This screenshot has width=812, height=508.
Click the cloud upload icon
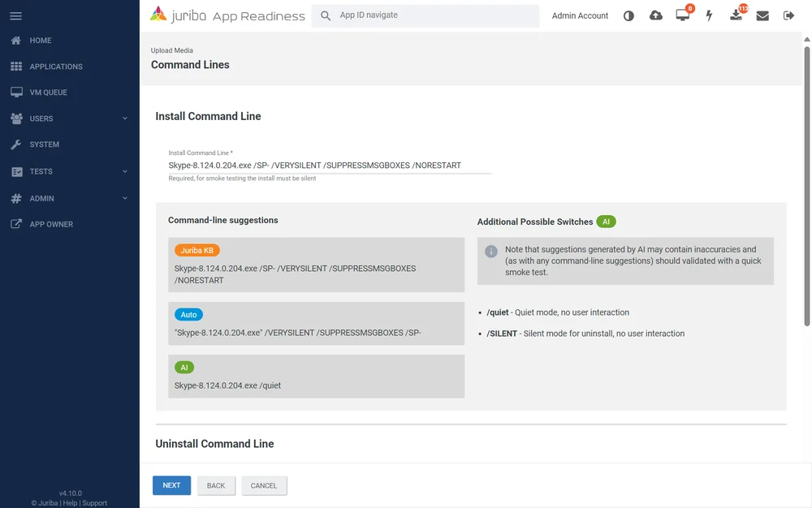click(656, 16)
